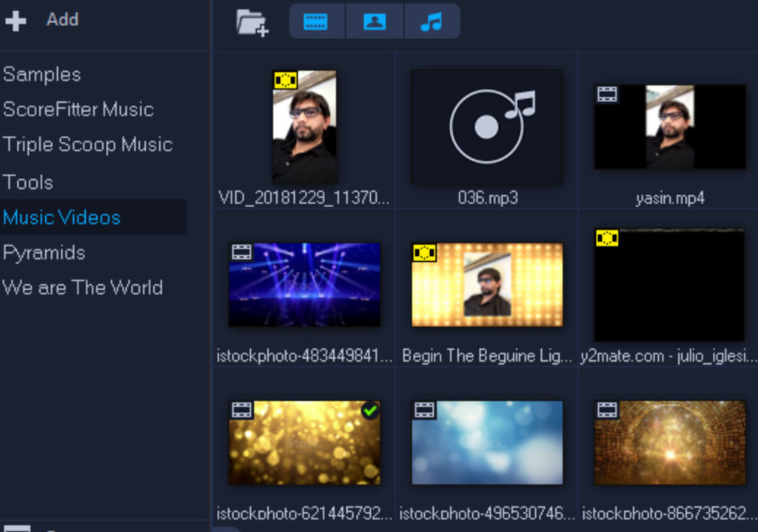Toggle the yellow marker on y2mate julio thumbnail
The height and width of the screenshot is (532, 758).
point(607,239)
